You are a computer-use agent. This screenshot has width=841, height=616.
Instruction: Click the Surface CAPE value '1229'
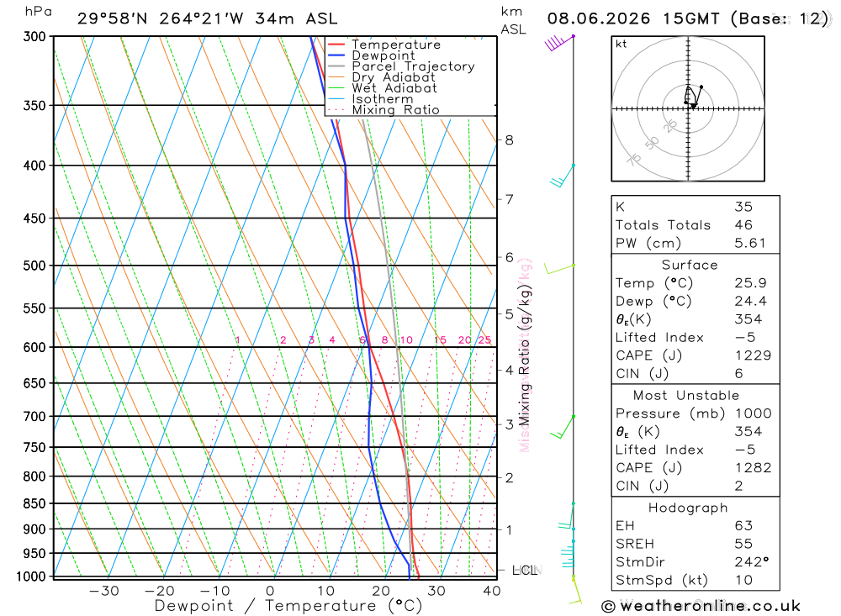(x=753, y=355)
